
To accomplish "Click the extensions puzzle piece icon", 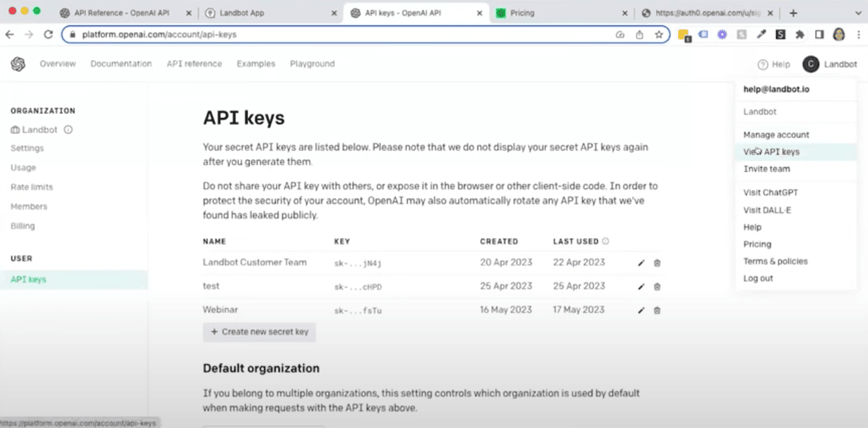I will [798, 34].
